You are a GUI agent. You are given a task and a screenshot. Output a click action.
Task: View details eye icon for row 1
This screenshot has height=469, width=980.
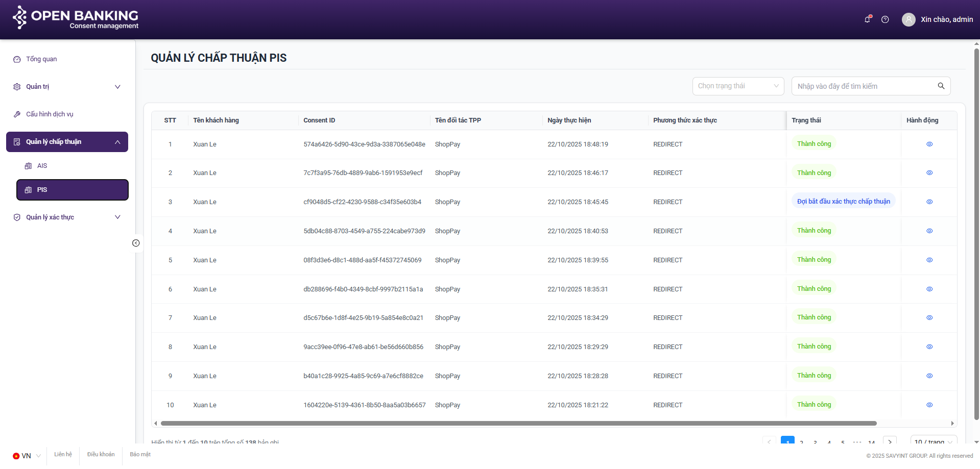tap(929, 144)
